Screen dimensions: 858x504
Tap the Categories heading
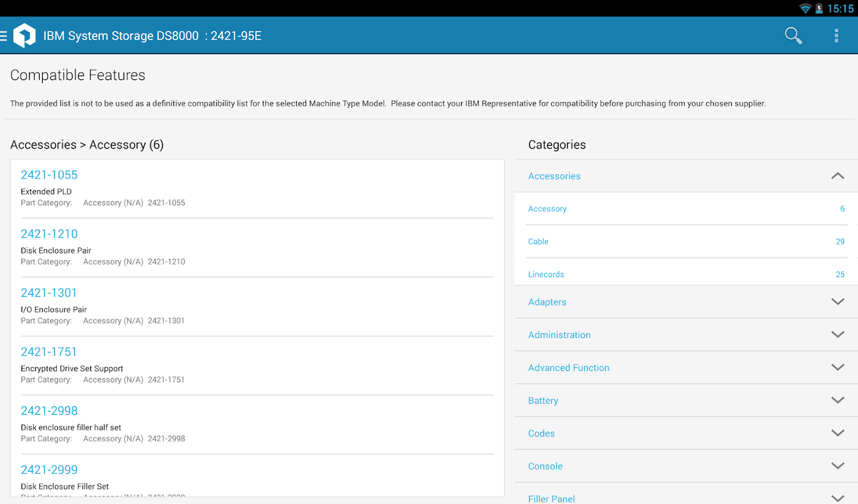pos(557,145)
